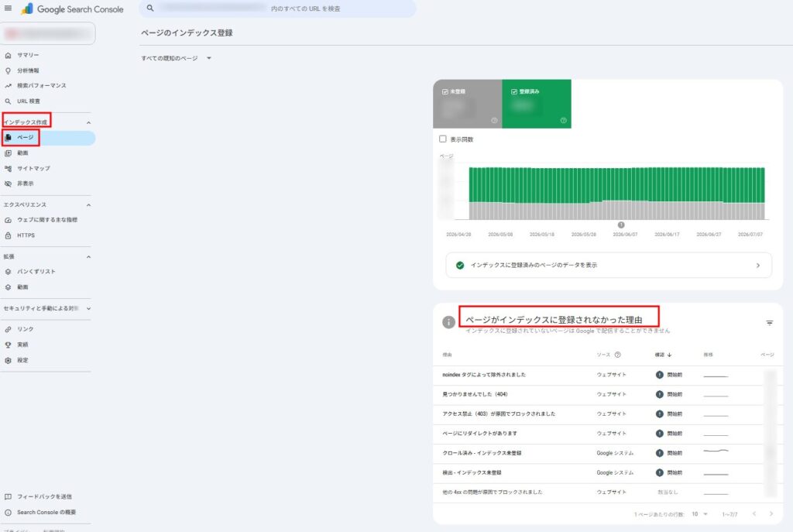The image size is (793, 532).
Task: Go to previous table page arrow
Action: click(754, 513)
